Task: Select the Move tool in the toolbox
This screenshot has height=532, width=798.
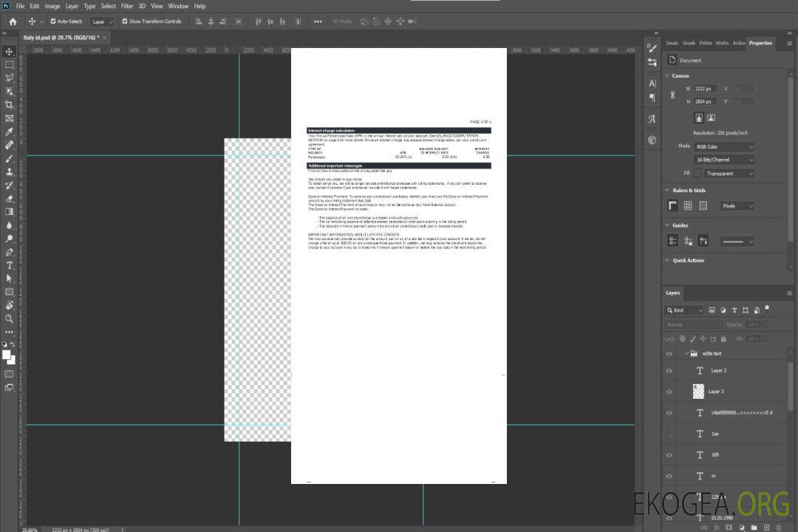Action: [x=9, y=52]
